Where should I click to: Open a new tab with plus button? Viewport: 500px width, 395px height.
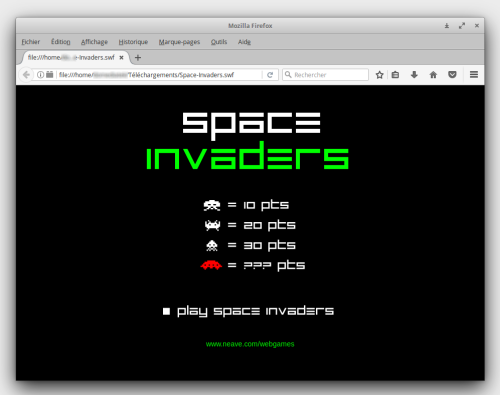[138, 58]
